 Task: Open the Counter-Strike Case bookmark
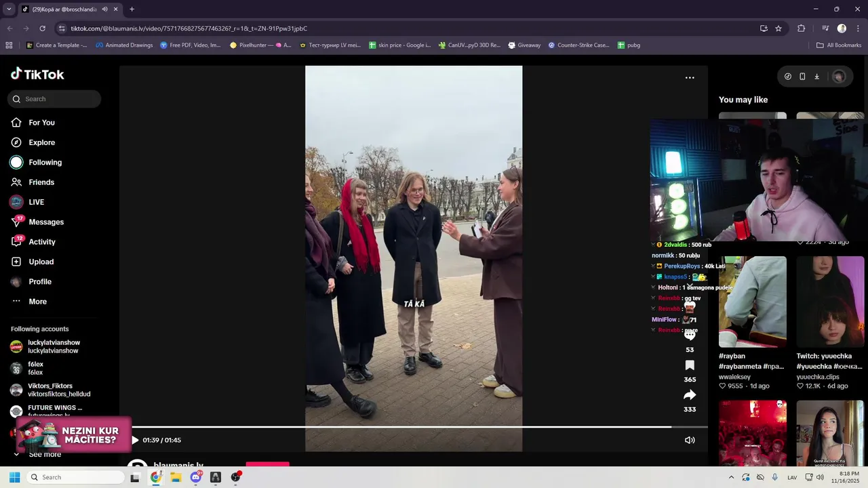578,45
